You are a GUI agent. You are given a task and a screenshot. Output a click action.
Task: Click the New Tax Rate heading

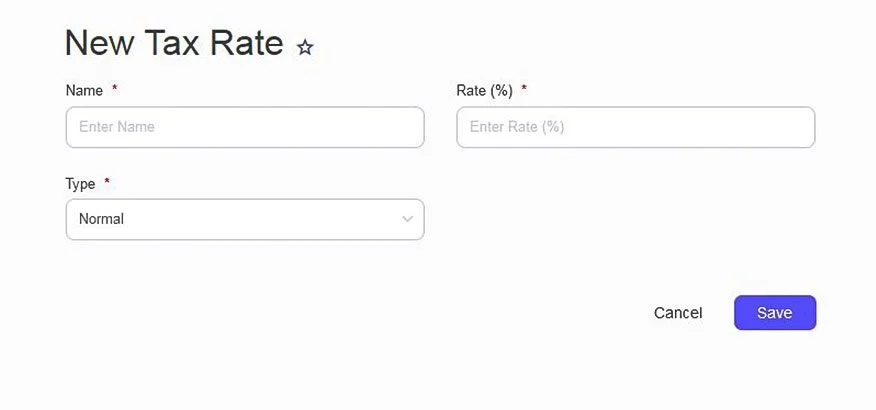[x=174, y=43]
